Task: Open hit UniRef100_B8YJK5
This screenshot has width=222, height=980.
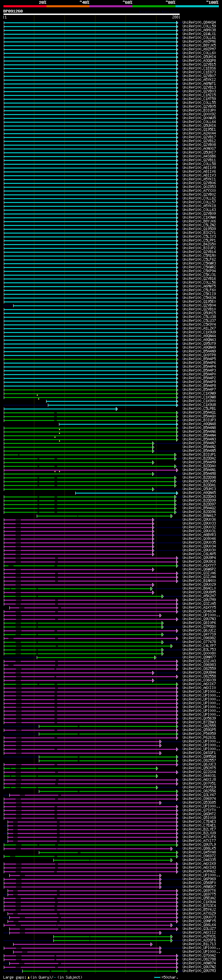Action: 199,45
